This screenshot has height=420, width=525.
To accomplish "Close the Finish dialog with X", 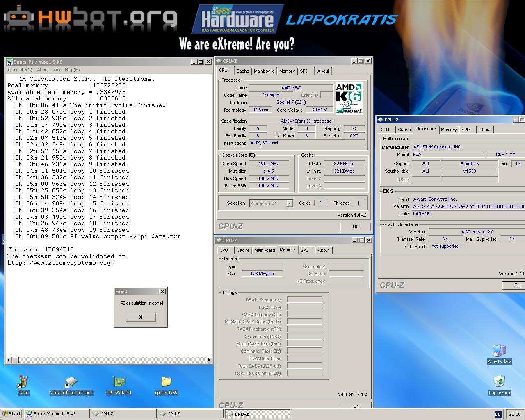I will (162, 291).
